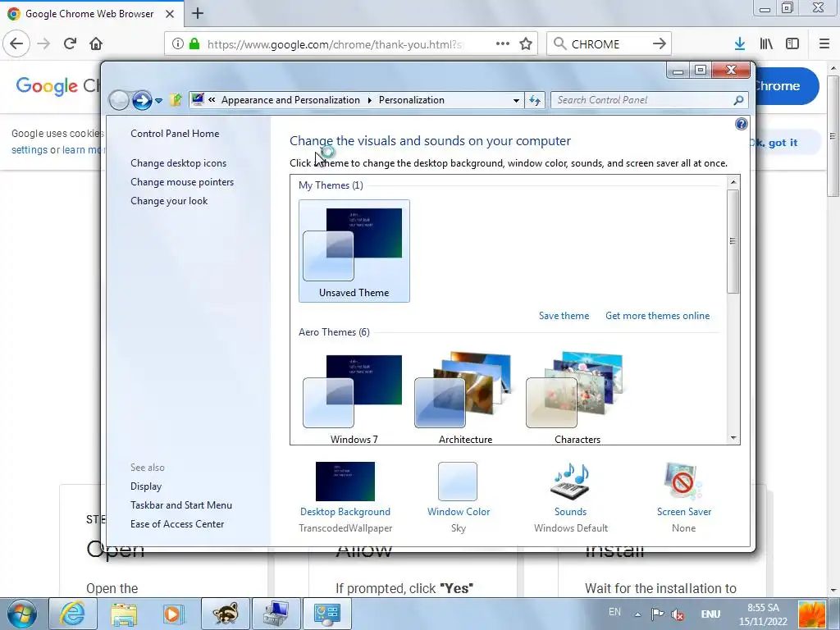
Task: Open browser library icon
Action: point(766,44)
